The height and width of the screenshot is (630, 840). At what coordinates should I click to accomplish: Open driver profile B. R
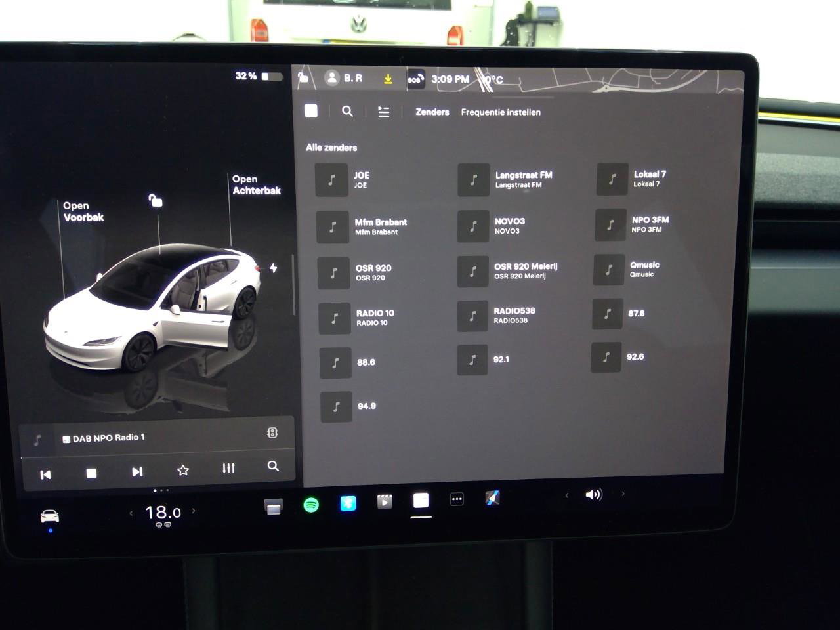tap(344, 78)
